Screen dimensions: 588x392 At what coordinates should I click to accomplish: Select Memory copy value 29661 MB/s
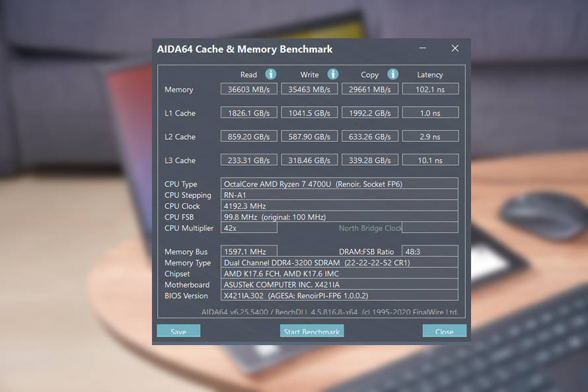click(370, 89)
